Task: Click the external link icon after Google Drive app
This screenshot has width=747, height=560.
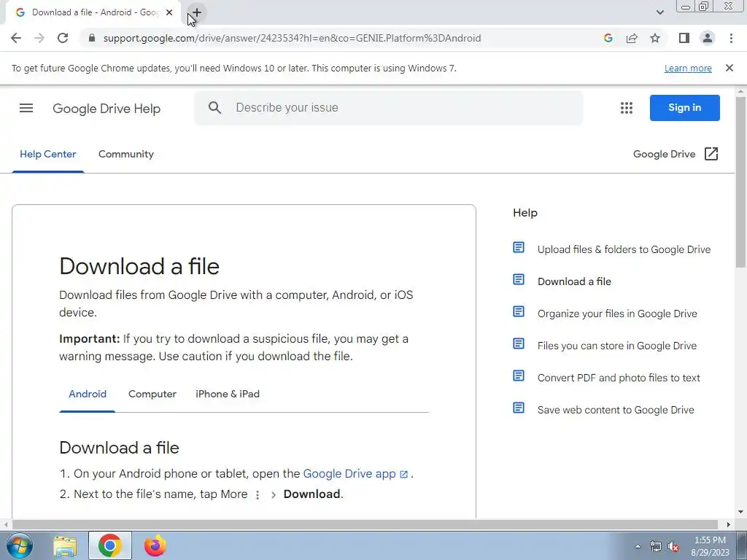Action: click(x=403, y=474)
